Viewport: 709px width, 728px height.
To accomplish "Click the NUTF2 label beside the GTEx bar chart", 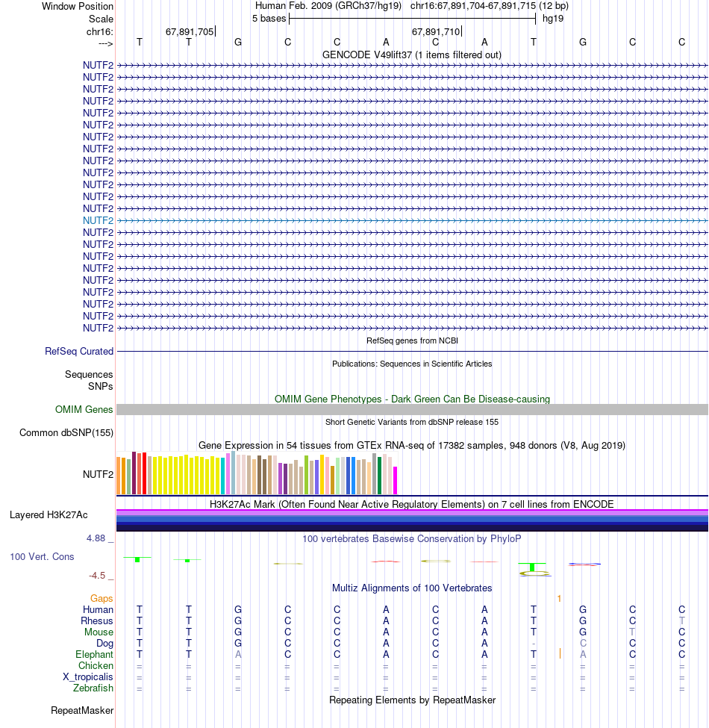I will pyautogui.click(x=98, y=474).
